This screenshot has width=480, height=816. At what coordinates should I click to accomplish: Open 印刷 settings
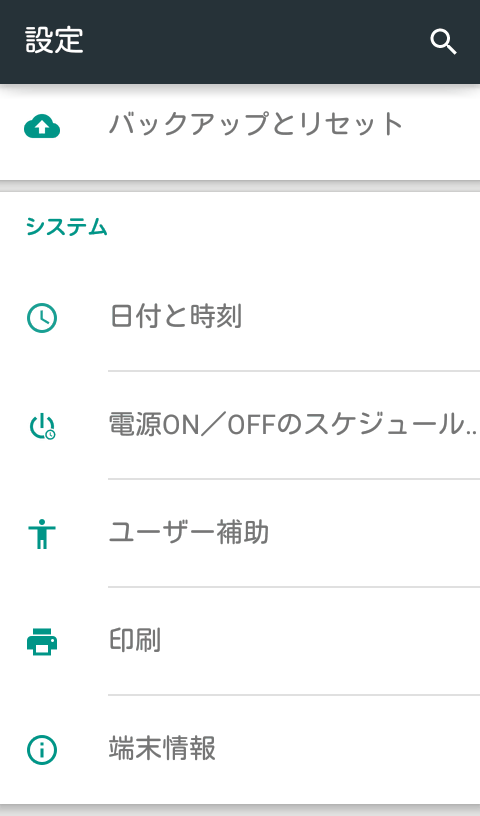click(240, 641)
